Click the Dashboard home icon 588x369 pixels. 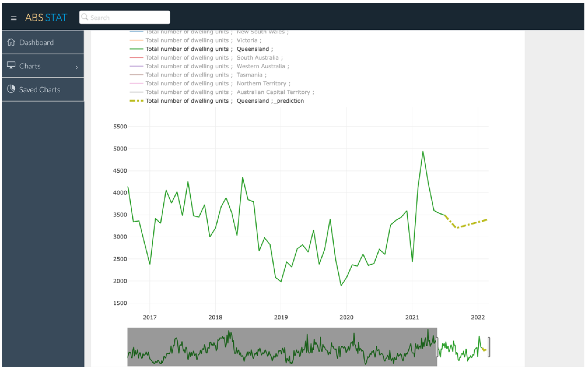(11, 42)
